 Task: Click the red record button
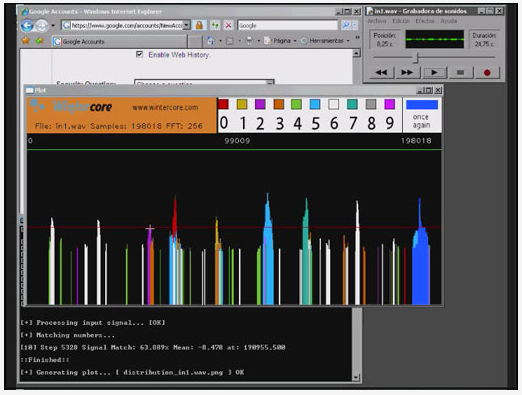tap(487, 72)
